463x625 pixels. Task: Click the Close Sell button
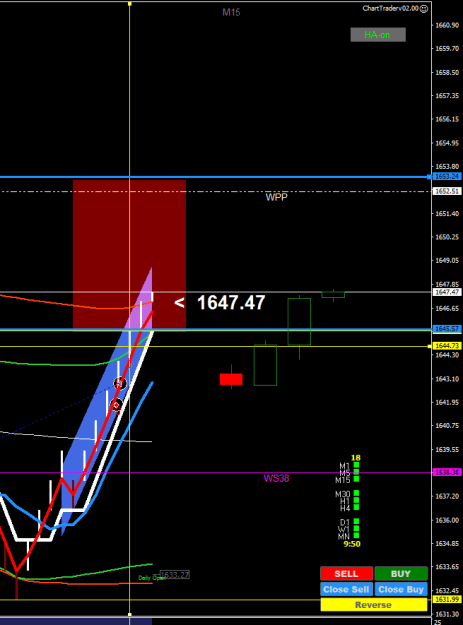pyautogui.click(x=346, y=589)
